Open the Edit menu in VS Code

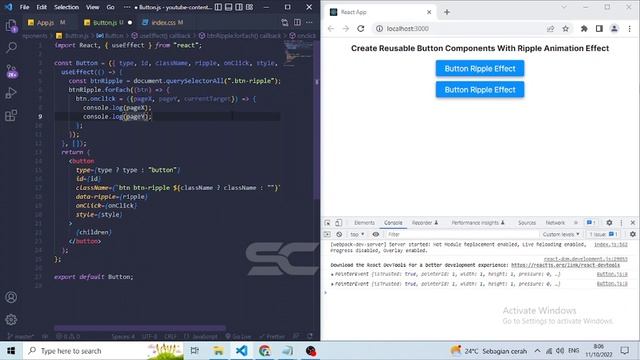pos(41,7)
